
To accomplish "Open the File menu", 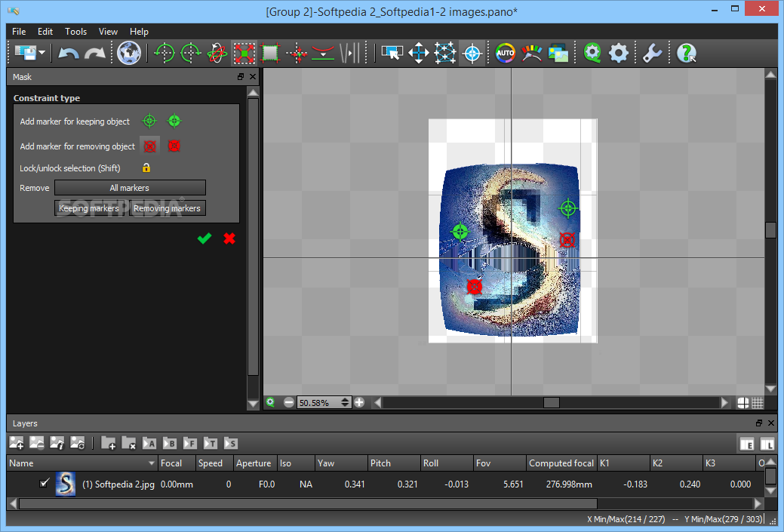I will click(x=19, y=32).
